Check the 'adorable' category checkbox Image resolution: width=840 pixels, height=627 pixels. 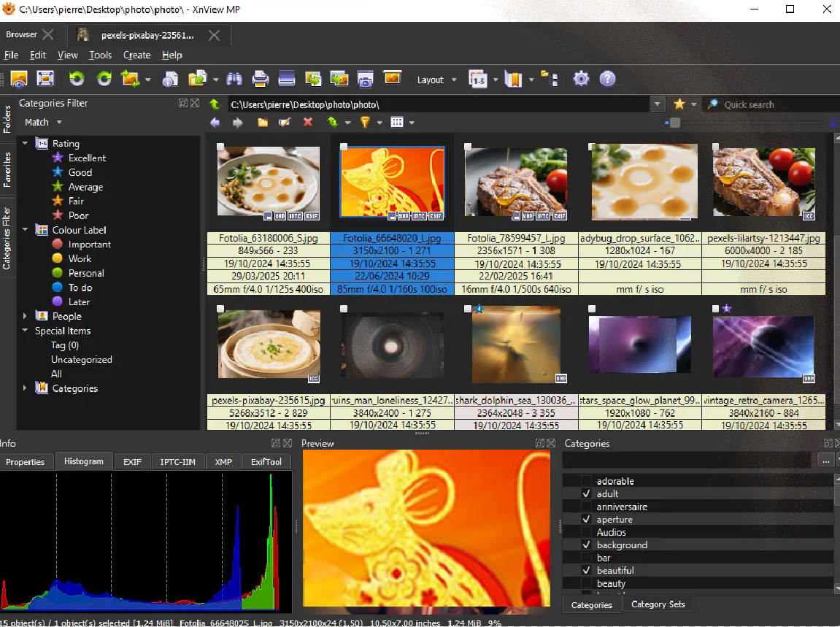(x=586, y=481)
